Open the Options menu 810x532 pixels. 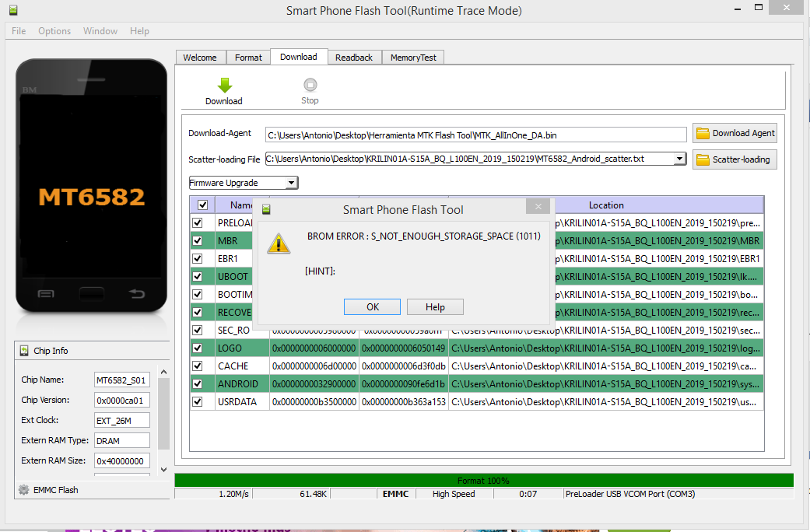pyautogui.click(x=54, y=31)
